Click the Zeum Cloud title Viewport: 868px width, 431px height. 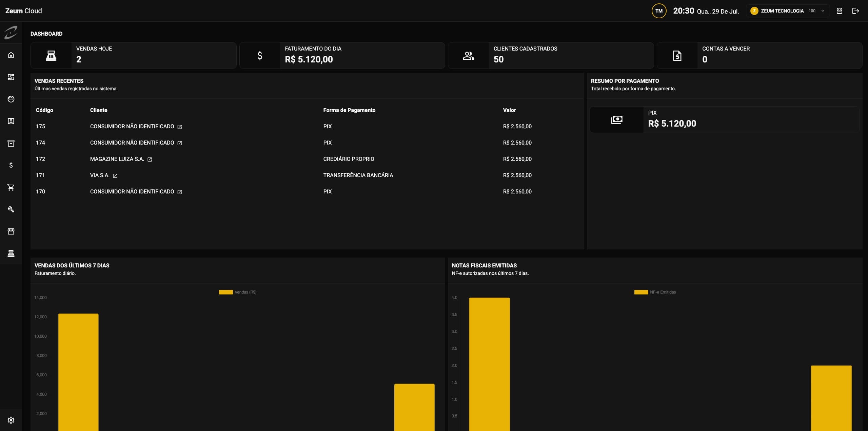coord(23,11)
